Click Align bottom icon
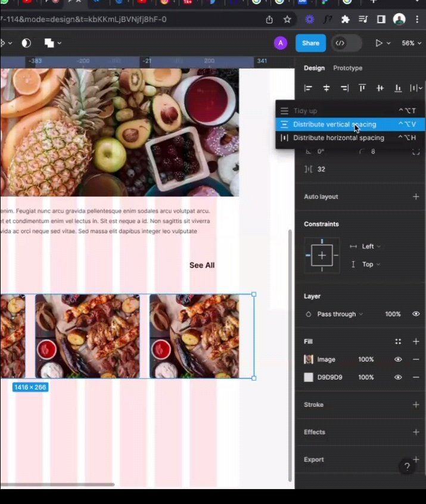This screenshot has width=426, height=504. coord(398,88)
